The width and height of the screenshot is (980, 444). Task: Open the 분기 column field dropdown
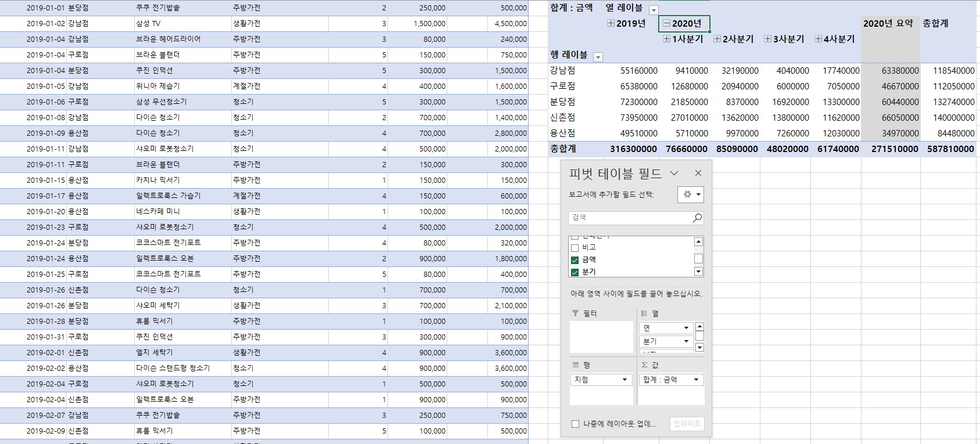coord(686,341)
